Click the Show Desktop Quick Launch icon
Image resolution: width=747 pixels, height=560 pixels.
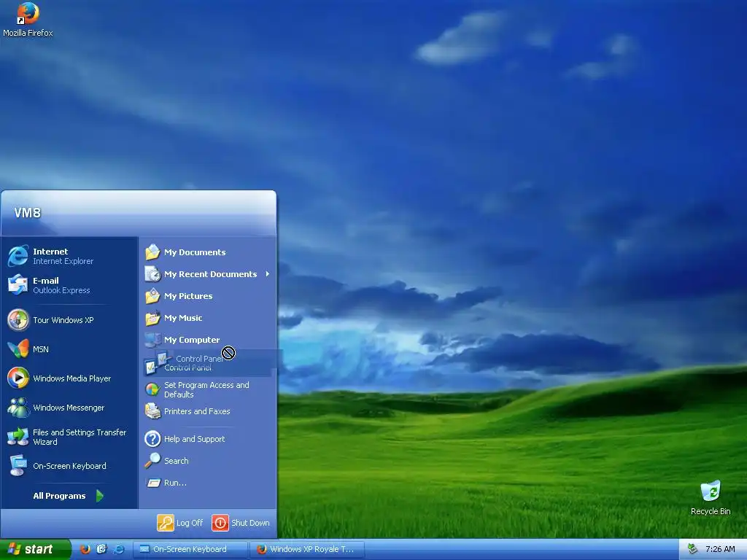pyautogui.click(x=101, y=549)
